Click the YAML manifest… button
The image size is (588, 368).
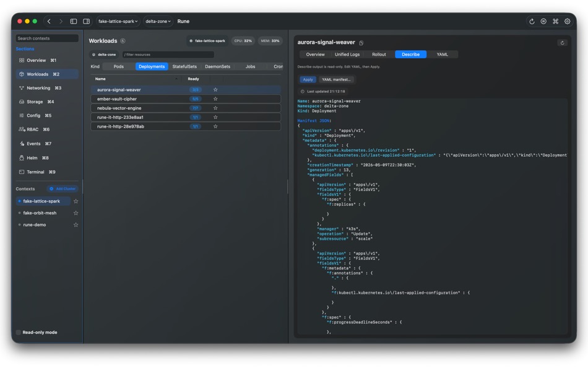tap(336, 79)
